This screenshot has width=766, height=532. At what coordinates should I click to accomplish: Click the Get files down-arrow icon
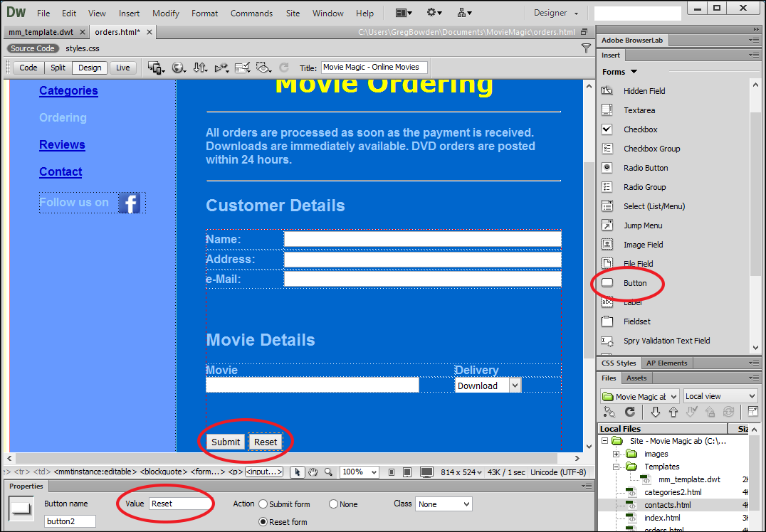pyautogui.click(x=656, y=412)
